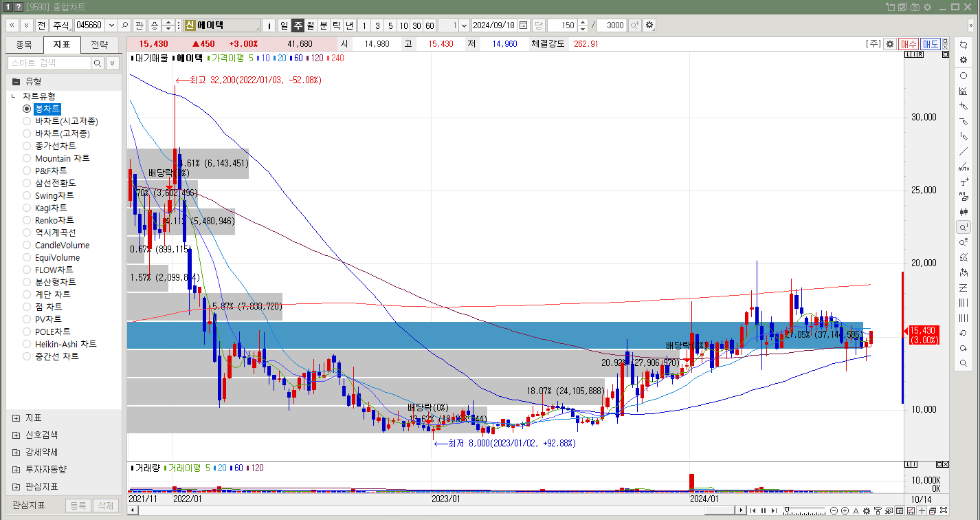Select 바차트(시고저종) radio option
The image size is (980, 520).
[27, 121]
